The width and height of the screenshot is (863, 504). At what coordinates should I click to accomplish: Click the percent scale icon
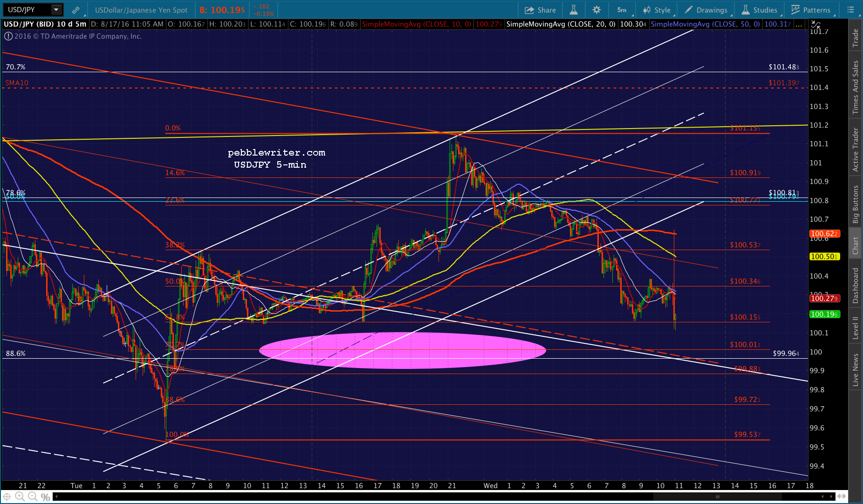coord(45,497)
